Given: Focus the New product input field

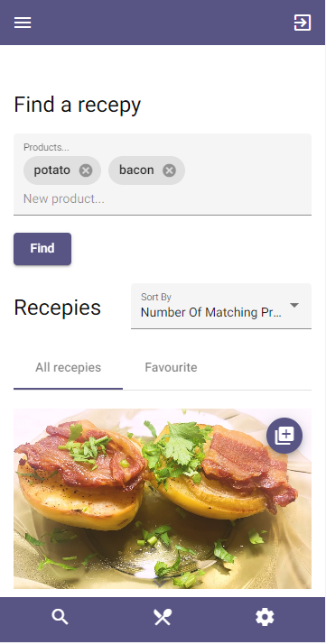Looking at the screenshot, I should point(163,199).
